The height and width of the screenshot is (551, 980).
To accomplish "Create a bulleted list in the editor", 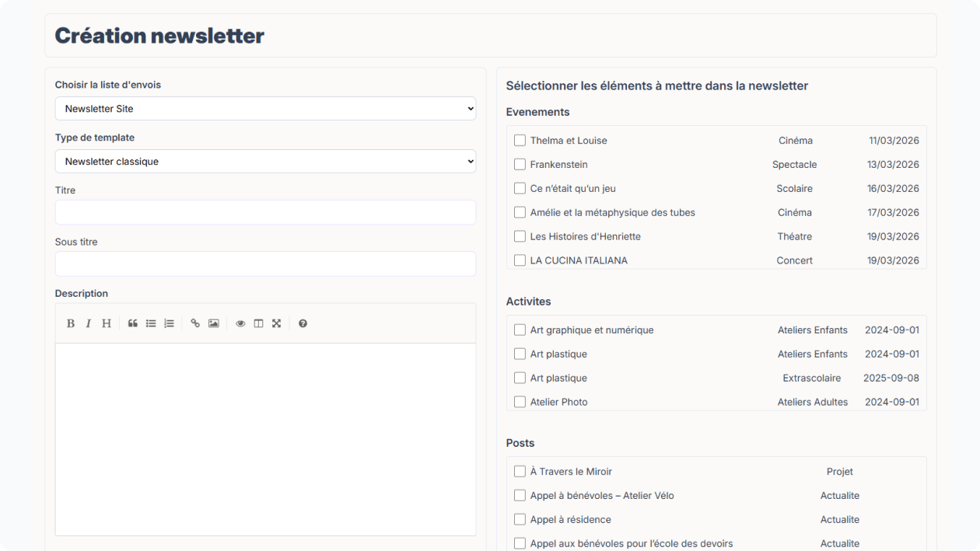I will [151, 323].
